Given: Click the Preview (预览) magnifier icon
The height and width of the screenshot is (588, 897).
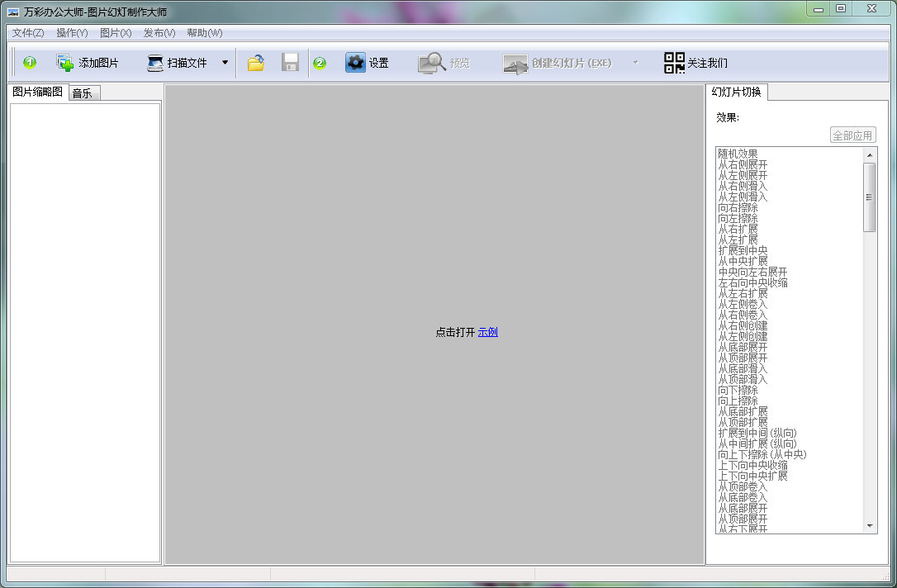Looking at the screenshot, I should 431,63.
